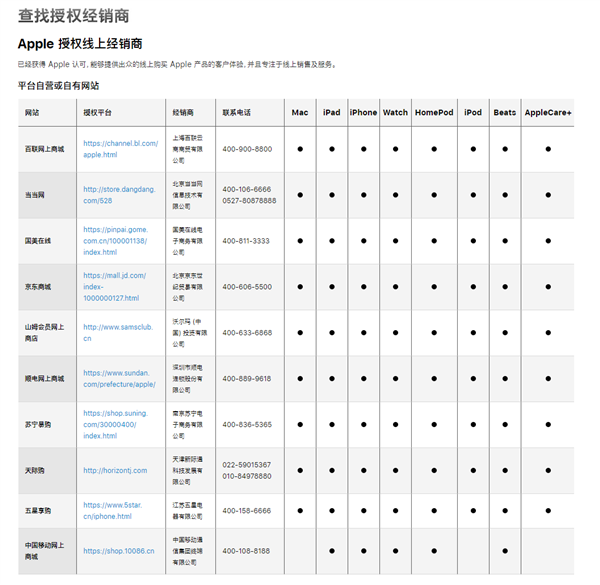Open the www.samsclub.cn link
Screen dimensions: 600x585
(116, 332)
